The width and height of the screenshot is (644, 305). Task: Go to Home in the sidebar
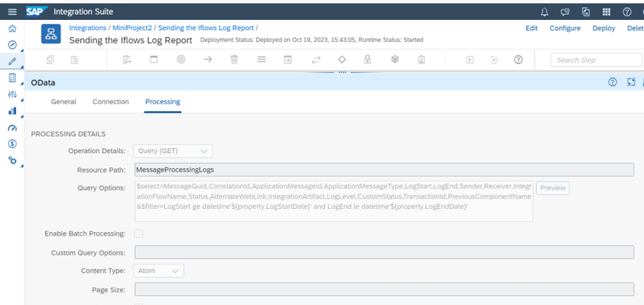coord(12,29)
